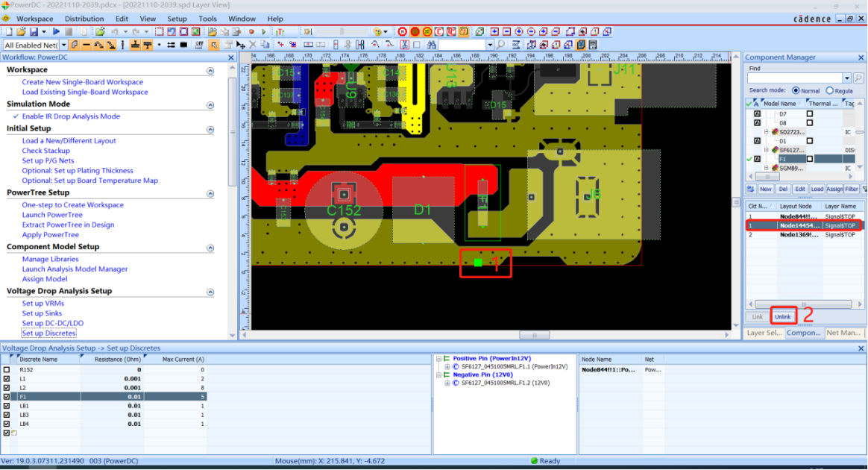Click the gray stop simulation icon

click(68, 31)
